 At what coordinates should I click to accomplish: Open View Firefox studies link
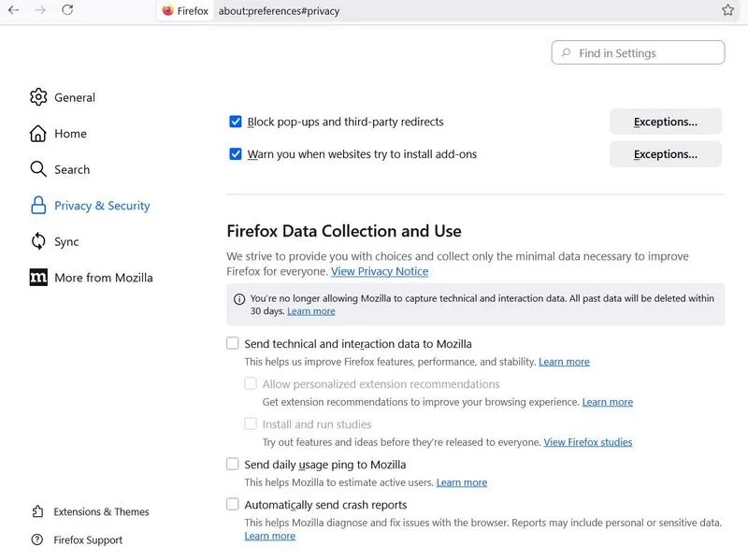click(x=588, y=442)
